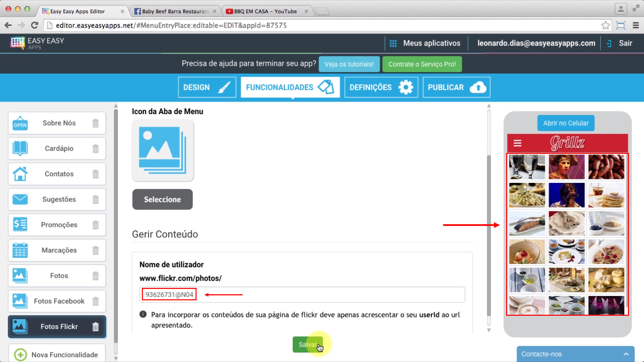Click the Sugestões envelope icon

tap(20, 199)
